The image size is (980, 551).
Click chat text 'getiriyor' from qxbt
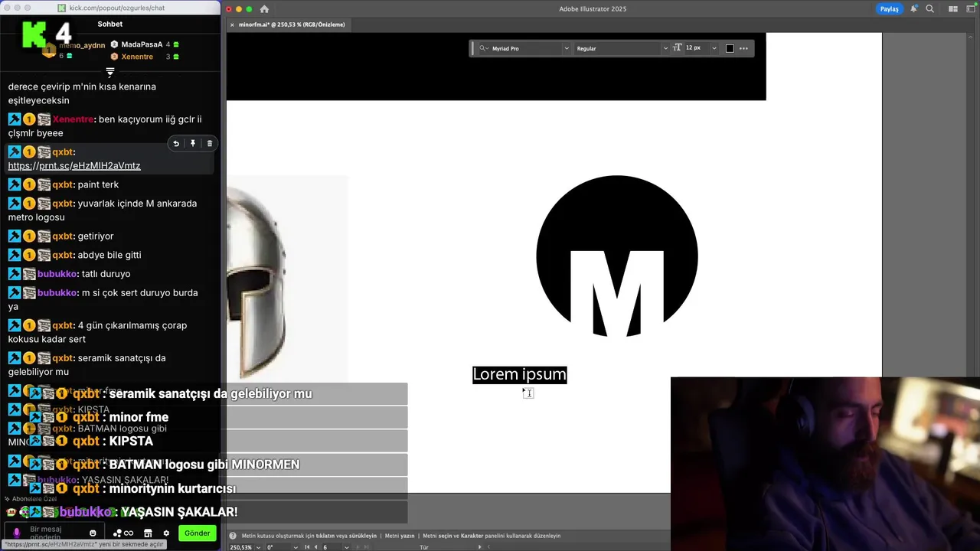(96, 236)
